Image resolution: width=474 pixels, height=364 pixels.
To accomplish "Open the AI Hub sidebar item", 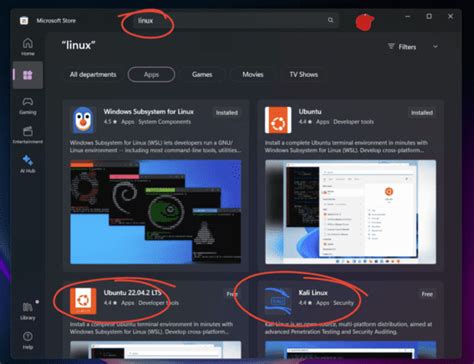I will [28, 164].
